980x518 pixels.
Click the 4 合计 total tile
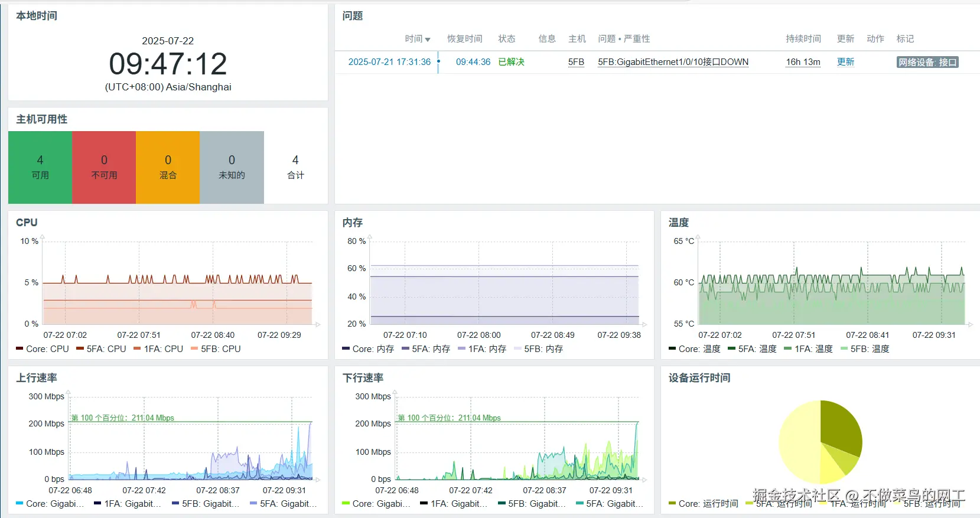pyautogui.click(x=295, y=167)
